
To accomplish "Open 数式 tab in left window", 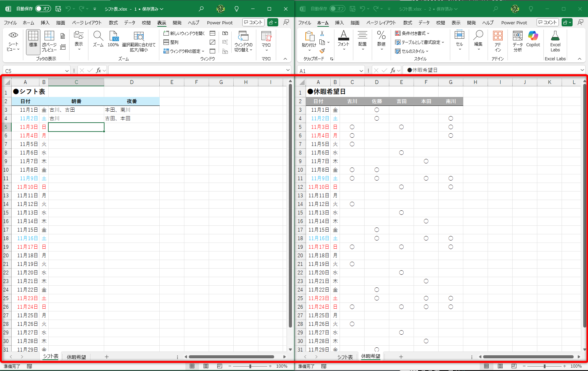I will pos(113,23).
